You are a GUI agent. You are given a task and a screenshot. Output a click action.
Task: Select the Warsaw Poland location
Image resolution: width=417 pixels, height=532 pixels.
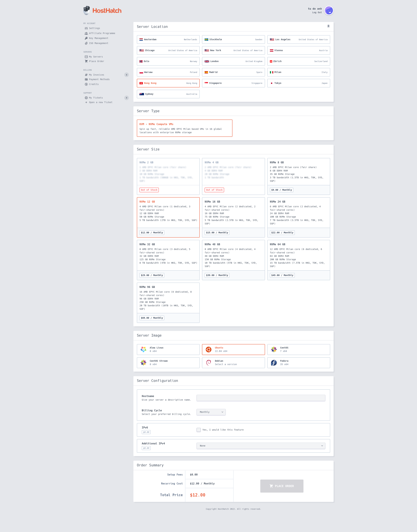168,72
